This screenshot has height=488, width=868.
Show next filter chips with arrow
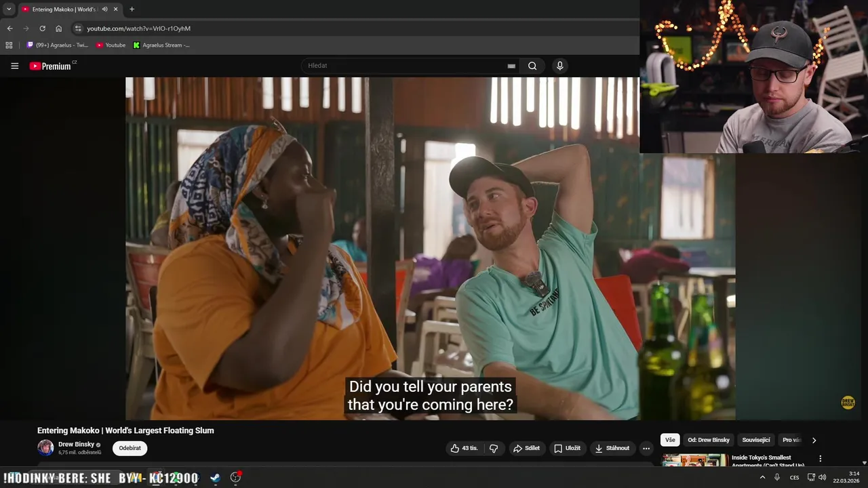coord(814,440)
